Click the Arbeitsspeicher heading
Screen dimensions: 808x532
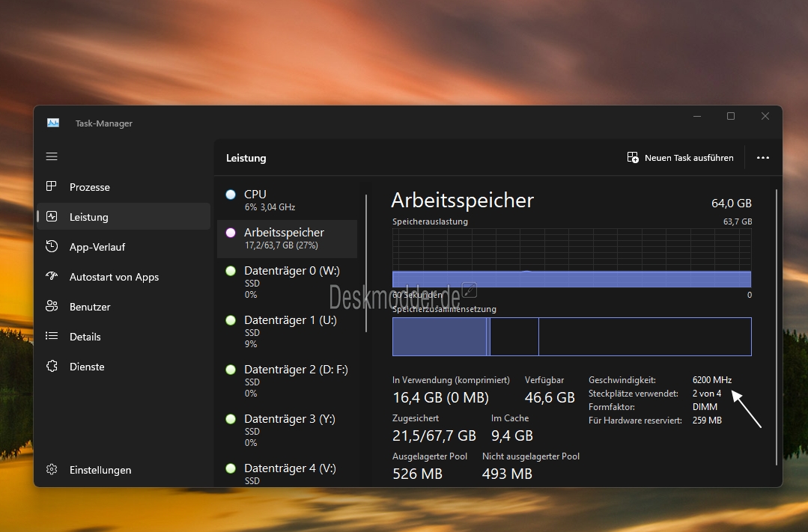[x=462, y=201]
